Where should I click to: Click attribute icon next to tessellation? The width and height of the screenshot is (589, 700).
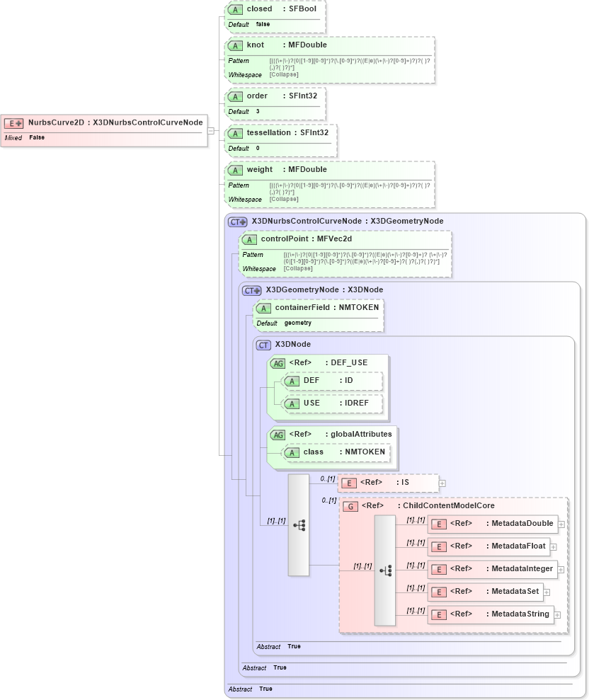(235, 134)
